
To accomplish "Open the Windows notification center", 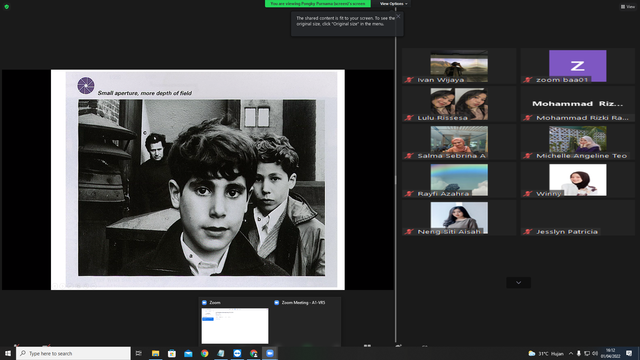I will tap(629, 353).
